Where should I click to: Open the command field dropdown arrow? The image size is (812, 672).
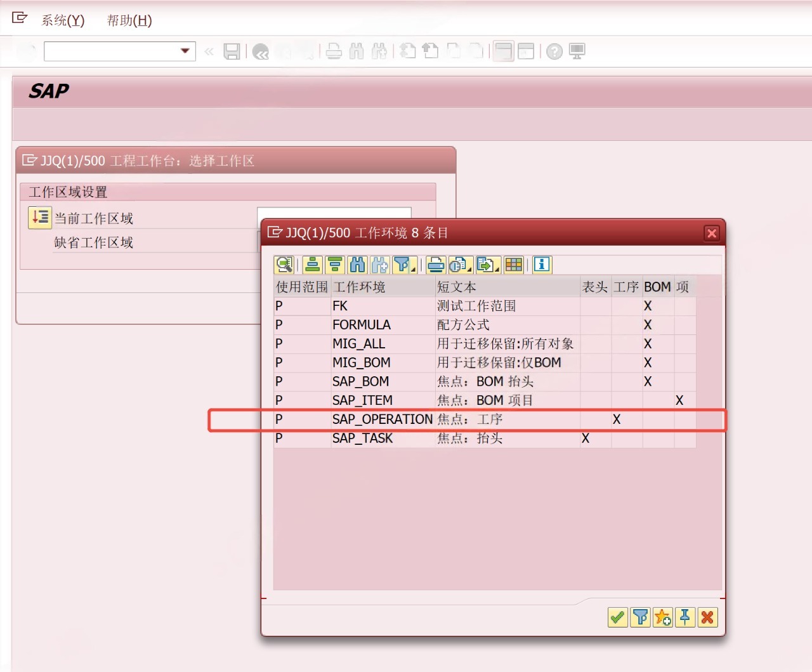185,51
